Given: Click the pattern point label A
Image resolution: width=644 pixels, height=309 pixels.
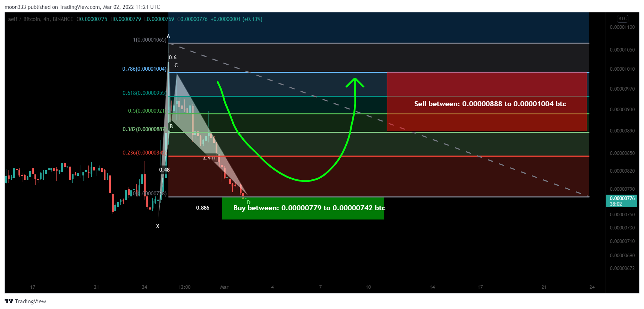Looking at the screenshot, I should (168, 36).
